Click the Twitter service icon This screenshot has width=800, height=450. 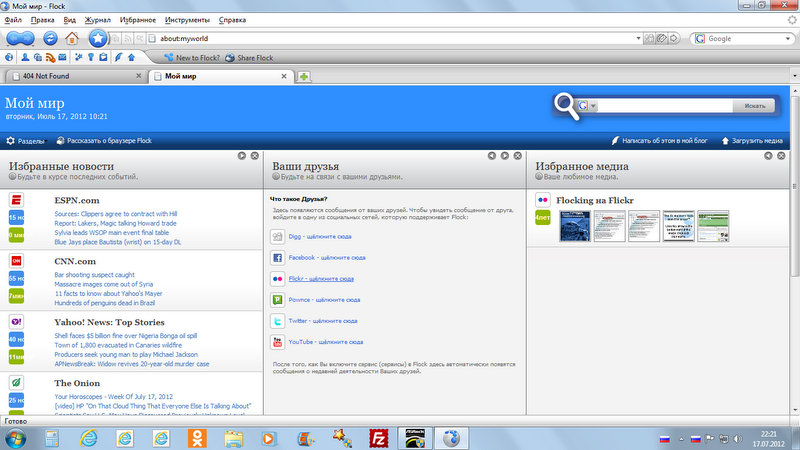[x=278, y=321]
